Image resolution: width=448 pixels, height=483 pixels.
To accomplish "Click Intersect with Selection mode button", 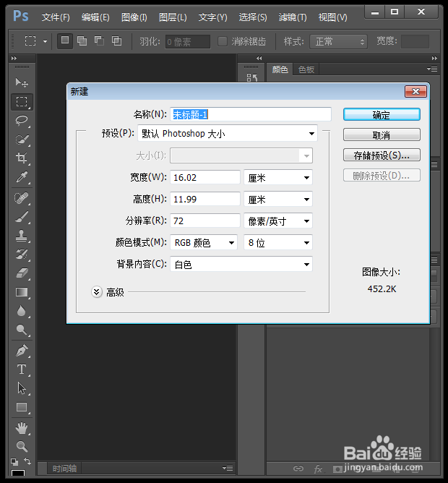I will pyautogui.click(x=116, y=41).
